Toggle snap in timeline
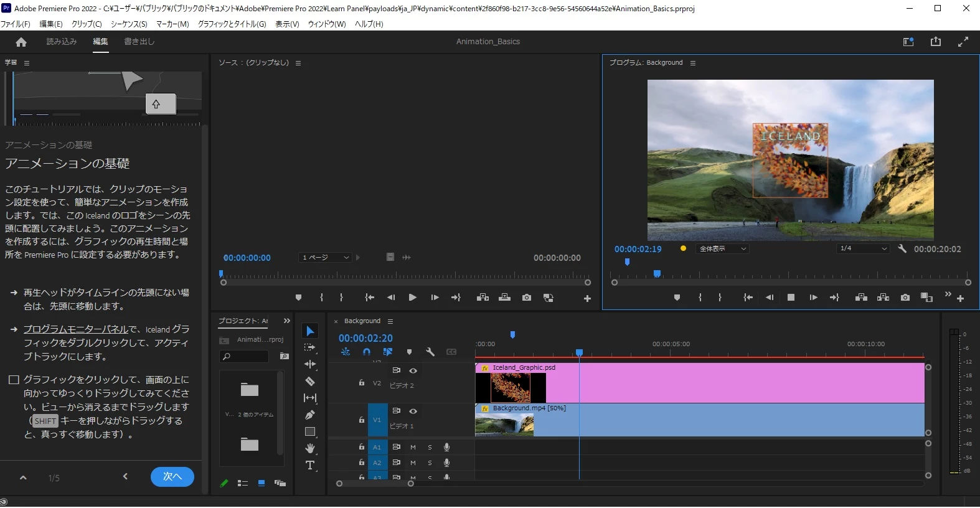 pyautogui.click(x=367, y=352)
